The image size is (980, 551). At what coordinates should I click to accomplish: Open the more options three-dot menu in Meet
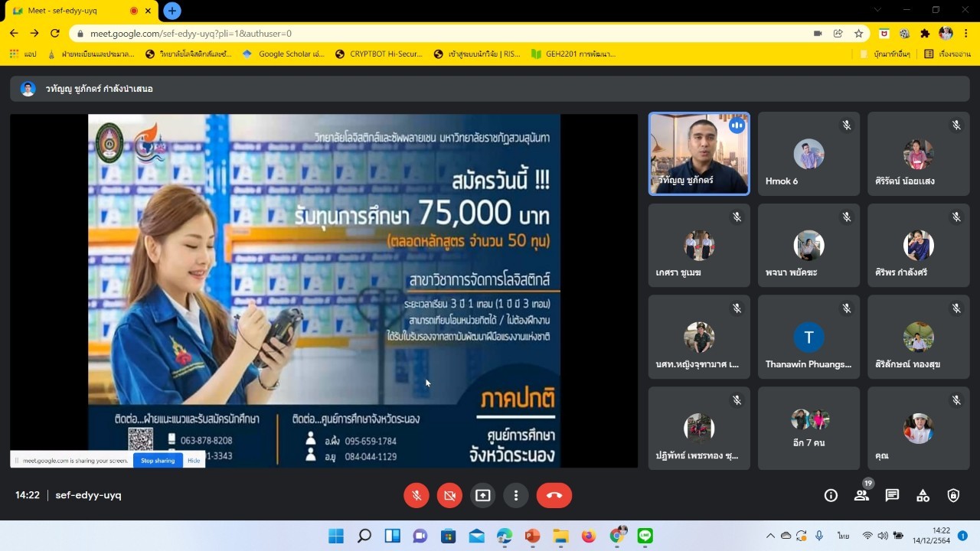[x=516, y=495]
